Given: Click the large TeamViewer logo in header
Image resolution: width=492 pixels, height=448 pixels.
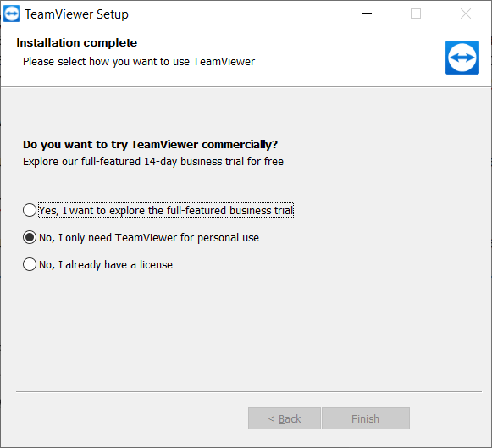Looking at the screenshot, I should pos(462,58).
